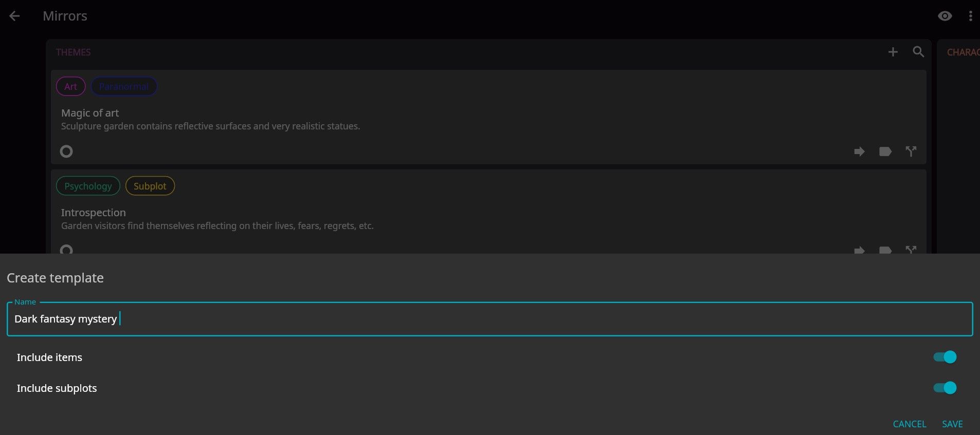The width and height of the screenshot is (980, 435).
Task: Move Magic of art card with arrow icon
Action: tap(859, 152)
